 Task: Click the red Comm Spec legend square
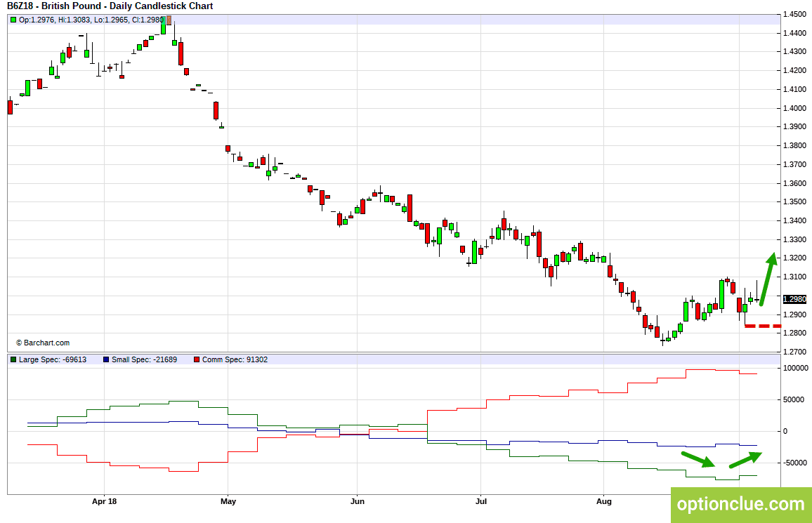[196, 359]
